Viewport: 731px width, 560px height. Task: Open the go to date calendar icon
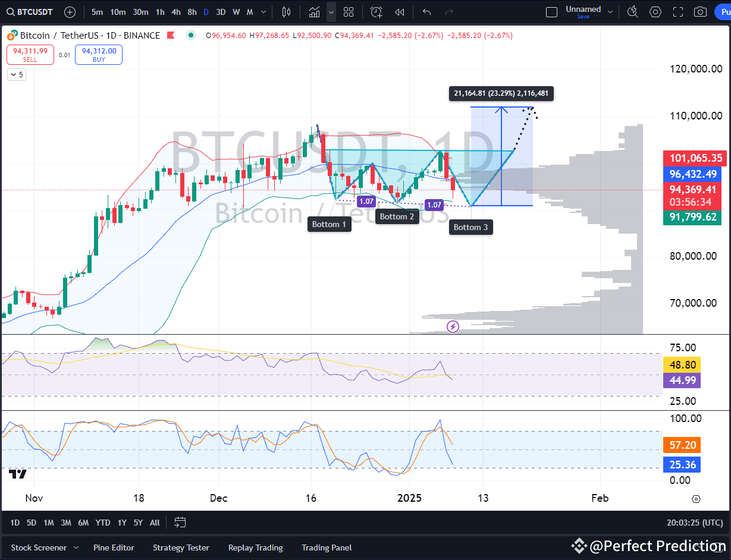(180, 523)
